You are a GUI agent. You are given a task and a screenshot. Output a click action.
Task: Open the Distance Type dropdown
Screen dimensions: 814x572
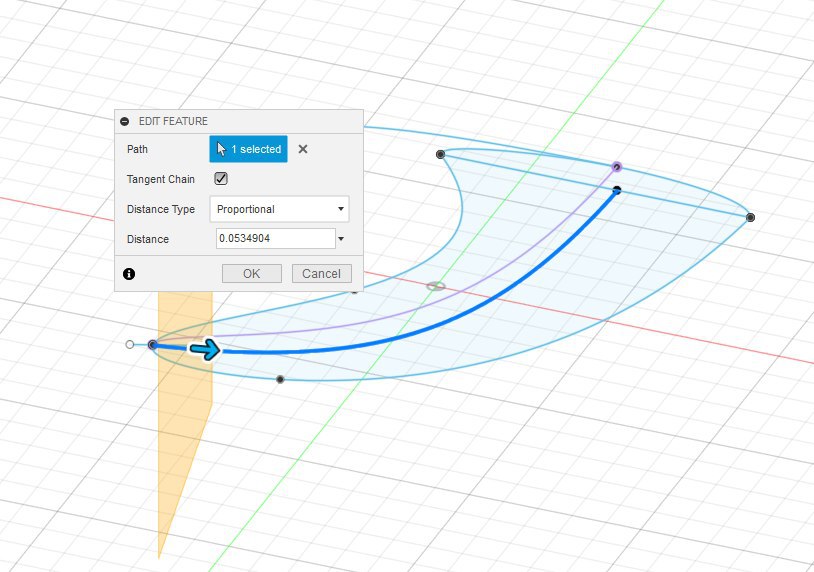(279, 209)
